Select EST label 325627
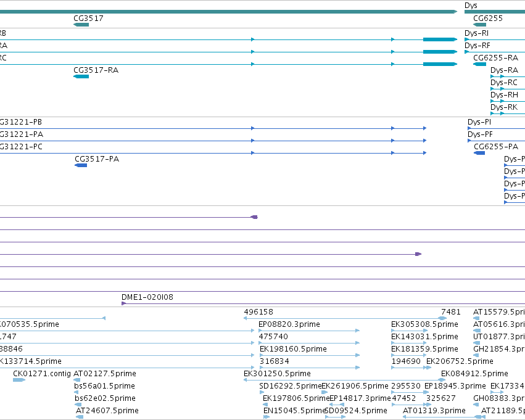525x420 pixels. (x=441, y=398)
